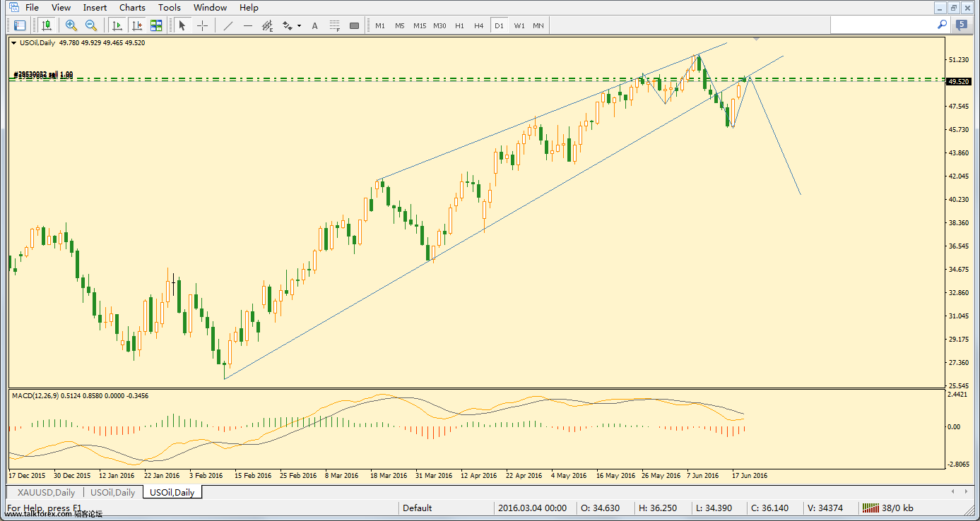
Task: Select the arrow cursor tool
Action: [182, 25]
